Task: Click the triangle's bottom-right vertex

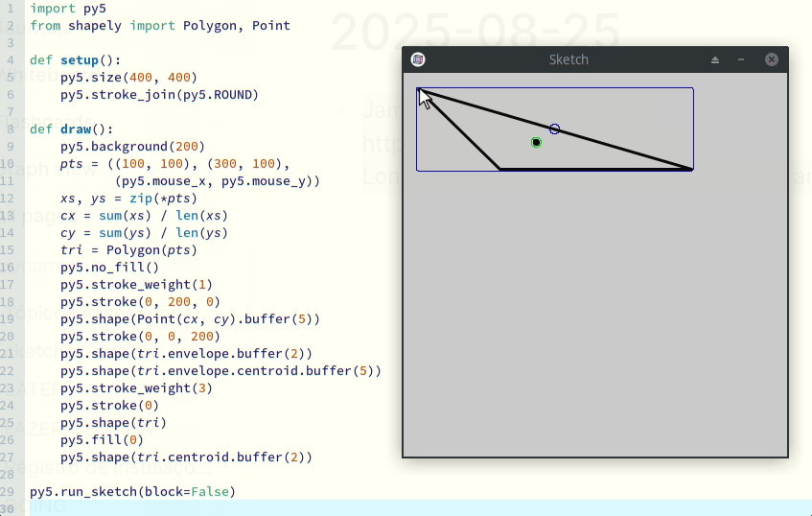Action: (690, 169)
